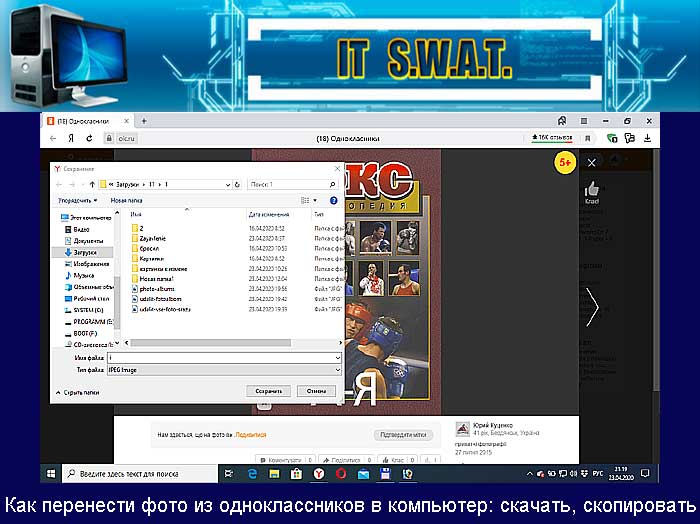Viewport: 700px width, 524px height.
Task: Open Task View on the taskbar
Action: pos(229,474)
